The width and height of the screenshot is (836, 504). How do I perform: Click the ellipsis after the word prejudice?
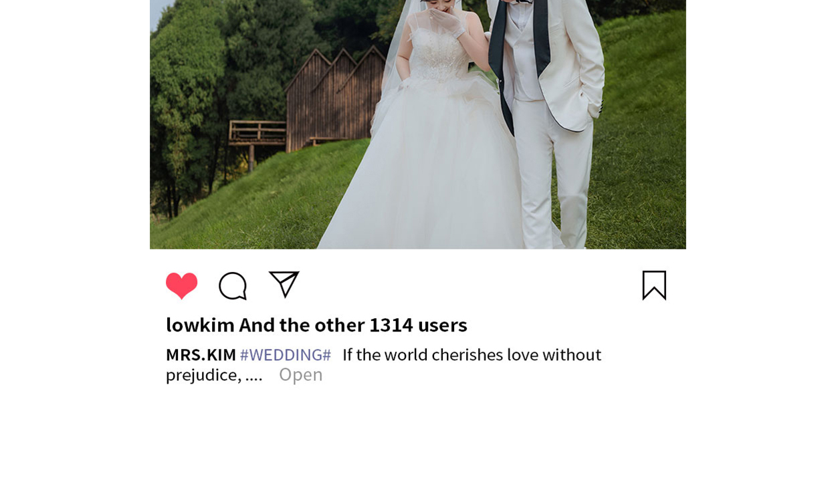253,376
